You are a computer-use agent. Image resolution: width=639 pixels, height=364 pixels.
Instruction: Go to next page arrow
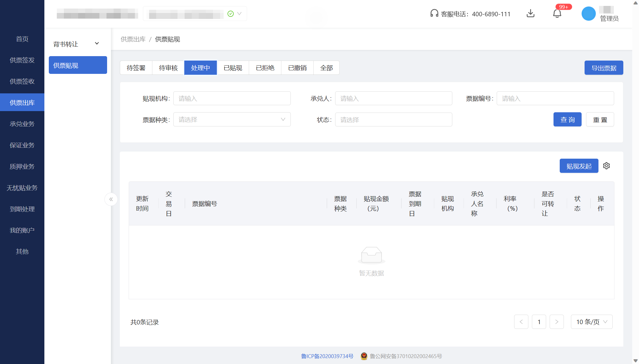pyautogui.click(x=557, y=322)
